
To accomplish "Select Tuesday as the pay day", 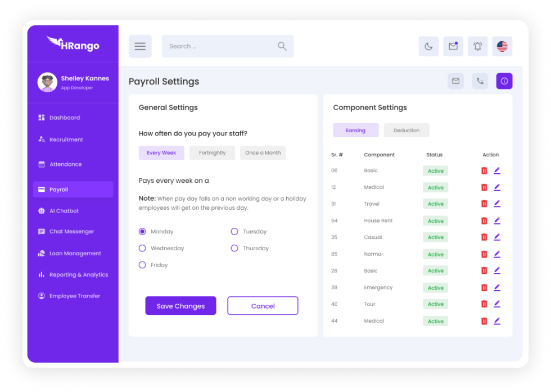I will (234, 231).
